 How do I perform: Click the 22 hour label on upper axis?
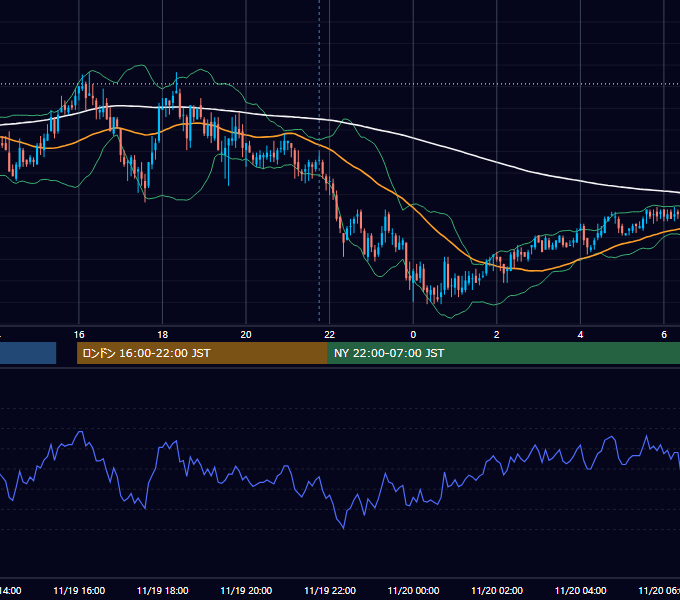click(x=330, y=335)
